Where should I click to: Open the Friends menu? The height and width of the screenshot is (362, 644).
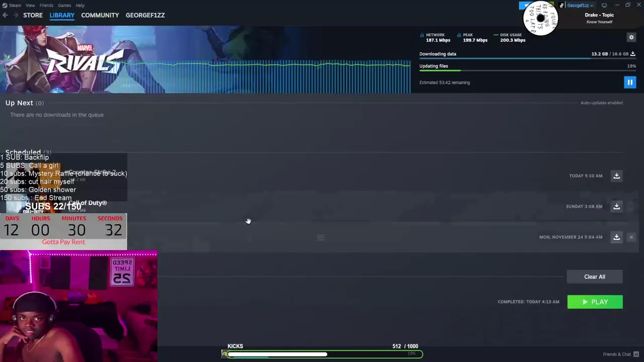pyautogui.click(x=46, y=5)
